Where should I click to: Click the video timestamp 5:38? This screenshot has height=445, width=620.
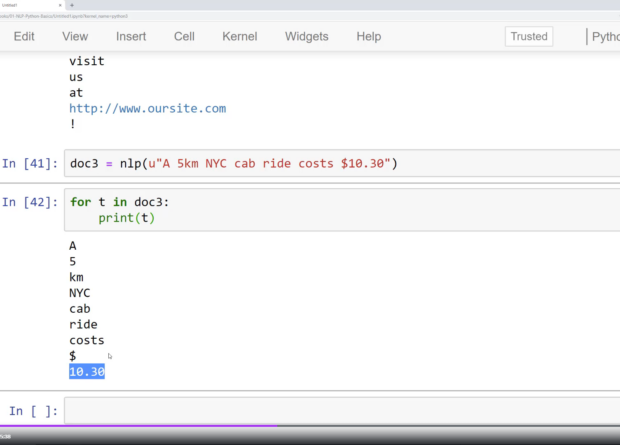tap(6, 437)
